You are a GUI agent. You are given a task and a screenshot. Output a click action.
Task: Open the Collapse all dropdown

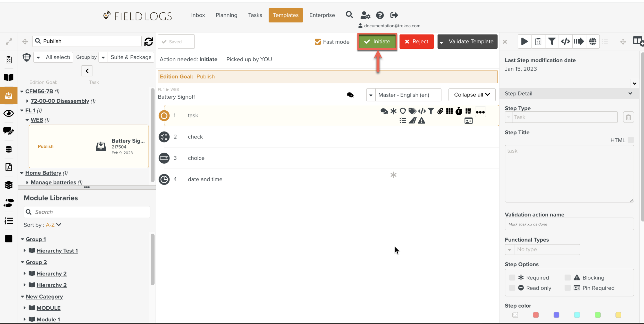pos(472,95)
